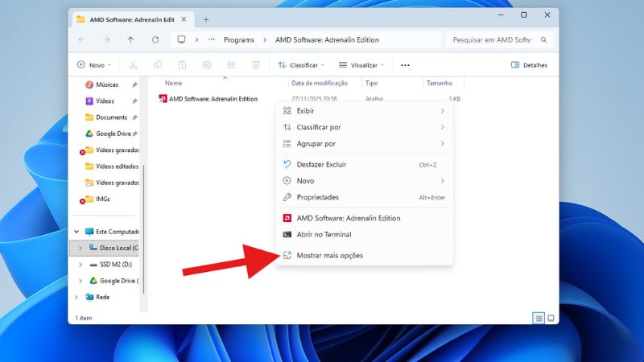644x362 pixels.
Task: Click the Novo button in toolbar
Action: [93, 65]
